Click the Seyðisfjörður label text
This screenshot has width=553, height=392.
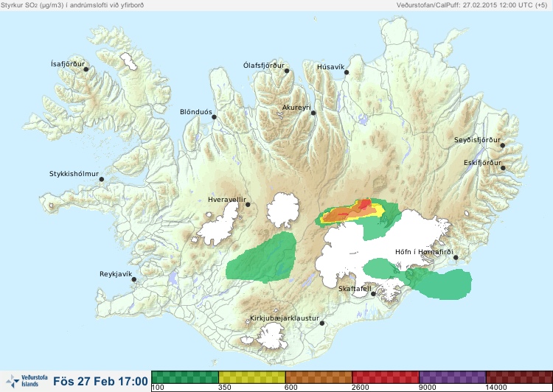[x=477, y=140]
